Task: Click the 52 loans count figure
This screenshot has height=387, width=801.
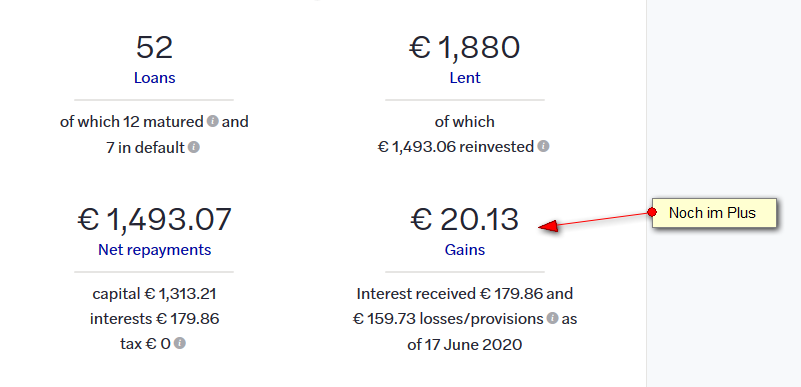Action: [x=154, y=47]
